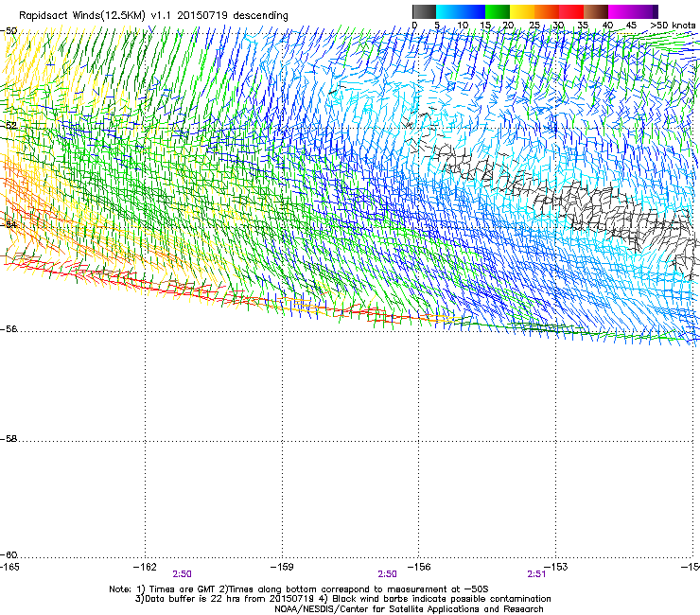Click the green 15-20 knots legend segment
Viewport: 700px width, 615px height.
[x=498, y=11]
